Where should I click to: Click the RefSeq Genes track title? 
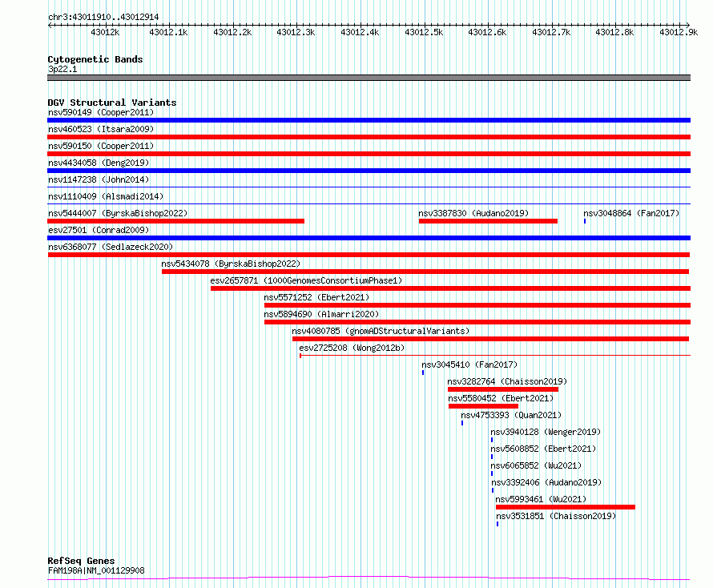[x=82, y=561]
